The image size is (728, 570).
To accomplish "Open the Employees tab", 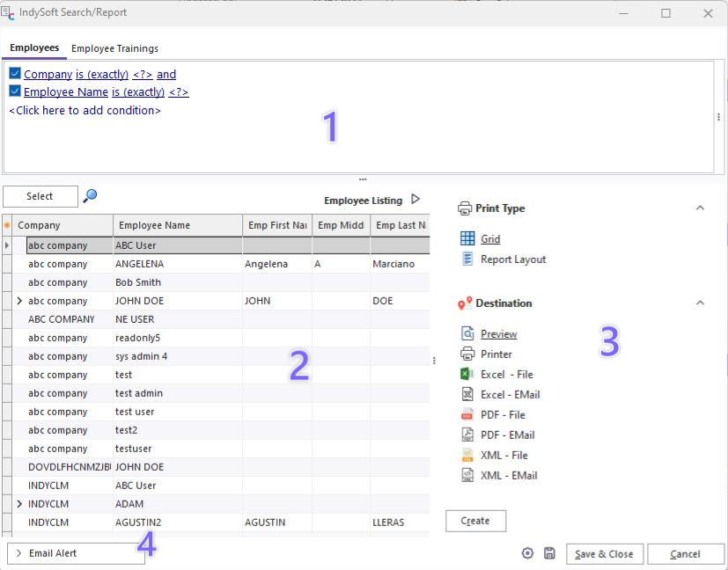I will [x=34, y=47].
